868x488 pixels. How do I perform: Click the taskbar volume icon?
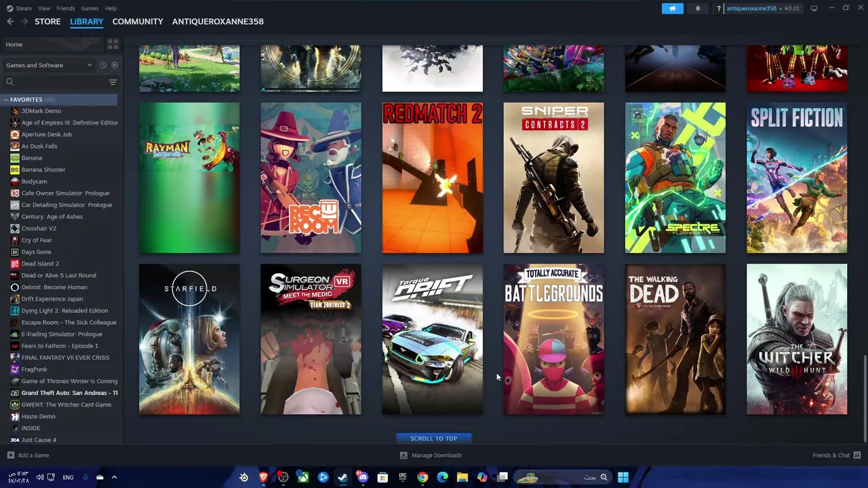coord(39,477)
